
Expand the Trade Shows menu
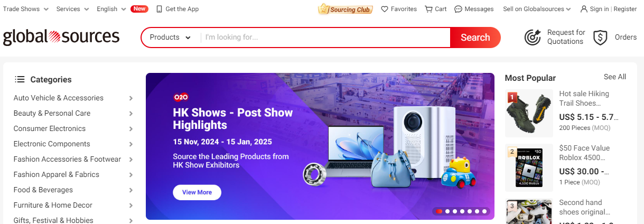point(25,9)
